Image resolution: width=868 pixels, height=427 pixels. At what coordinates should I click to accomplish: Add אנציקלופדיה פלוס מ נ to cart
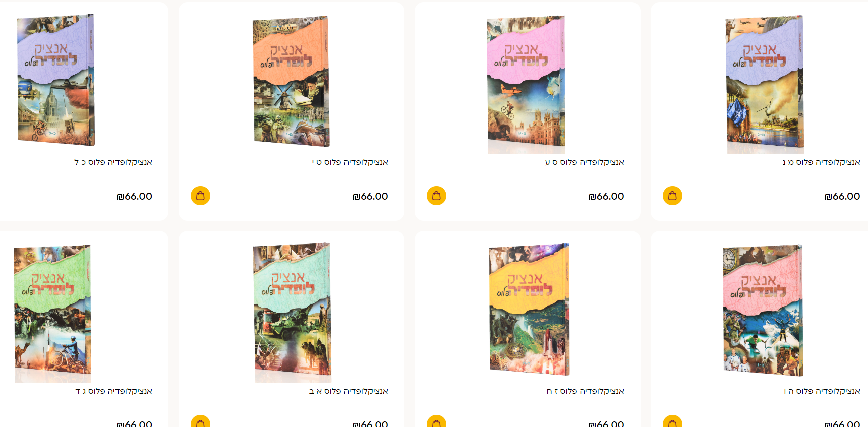[672, 196]
